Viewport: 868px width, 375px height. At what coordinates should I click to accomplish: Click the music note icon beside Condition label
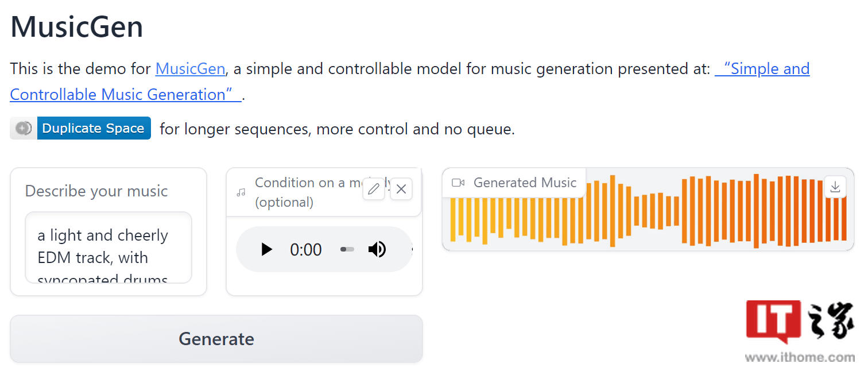coord(241,192)
